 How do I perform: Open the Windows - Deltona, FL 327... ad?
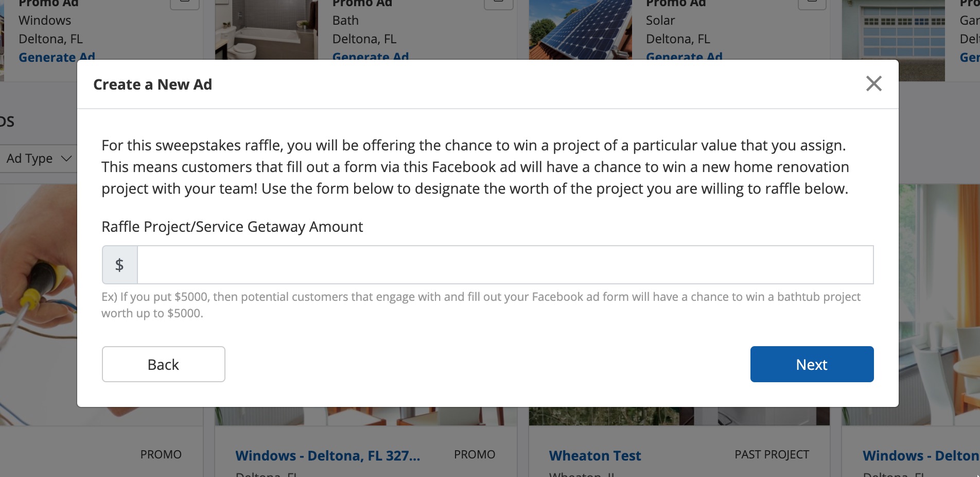point(327,456)
